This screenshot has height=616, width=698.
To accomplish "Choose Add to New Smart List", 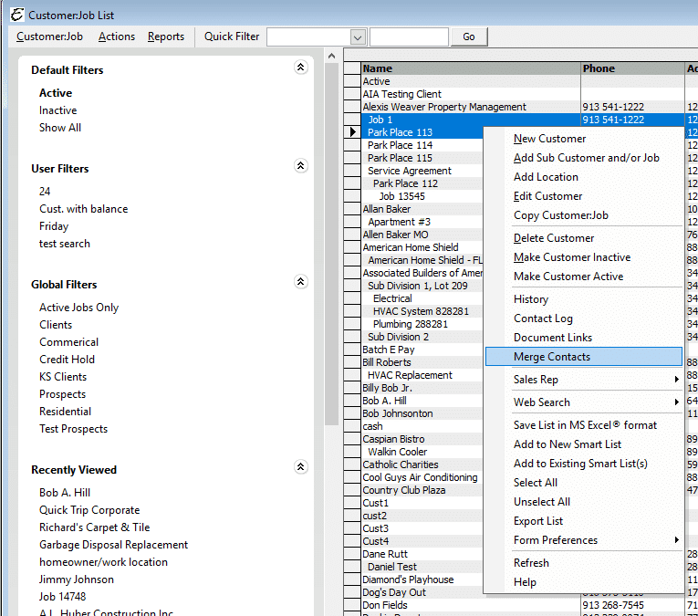I will pos(568,444).
